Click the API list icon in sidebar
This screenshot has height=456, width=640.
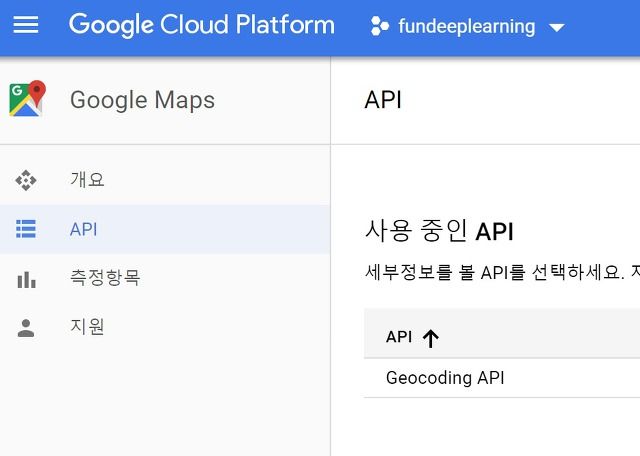(26, 229)
